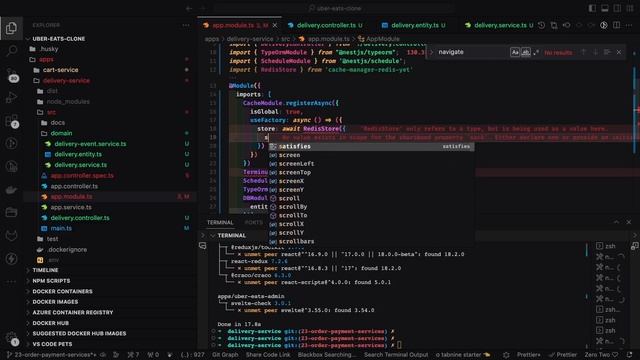Viewport: 640px width, 360px height.
Task: Collapse the TERMINAL group chevron
Action: (x=213, y=236)
